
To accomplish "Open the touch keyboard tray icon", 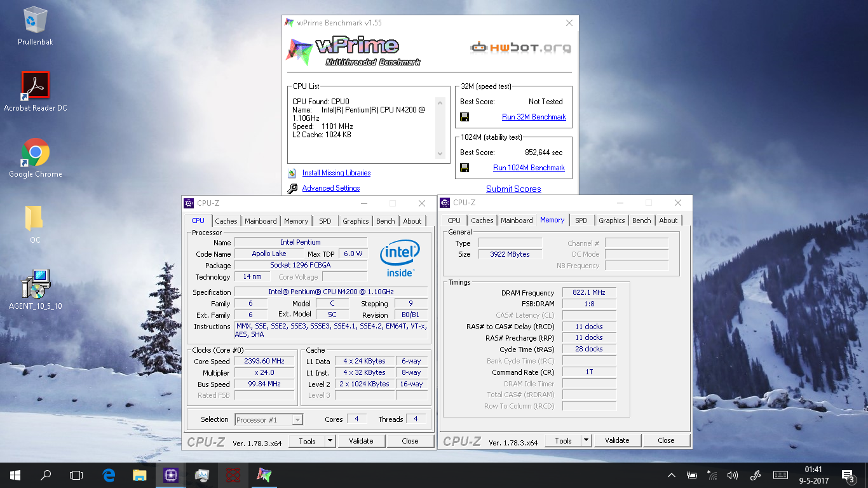I will pyautogui.click(x=781, y=475).
